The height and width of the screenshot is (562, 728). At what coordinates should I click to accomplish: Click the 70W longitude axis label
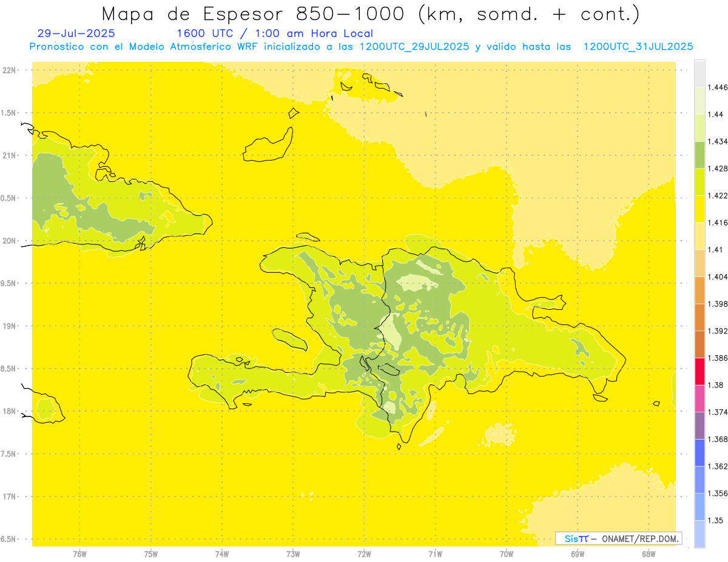[x=507, y=554]
